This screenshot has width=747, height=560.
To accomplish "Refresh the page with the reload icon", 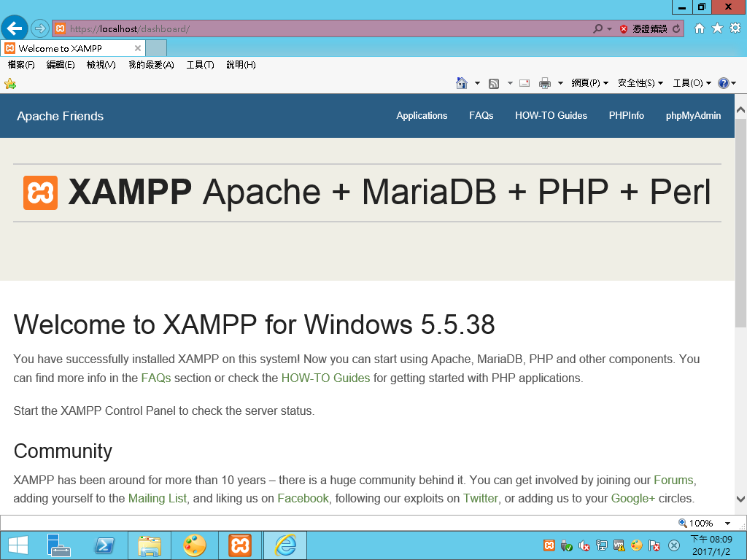I will coord(676,29).
